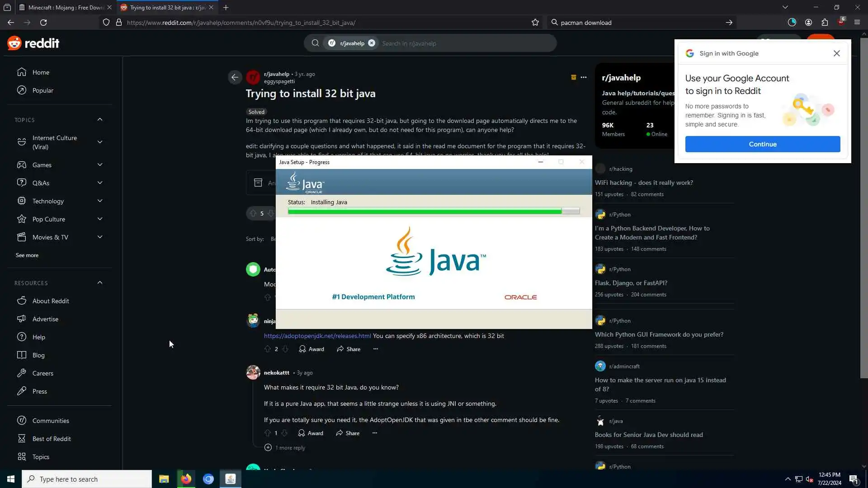Bookmark this page with the star icon
The height and width of the screenshot is (488, 868).
[x=535, y=23]
